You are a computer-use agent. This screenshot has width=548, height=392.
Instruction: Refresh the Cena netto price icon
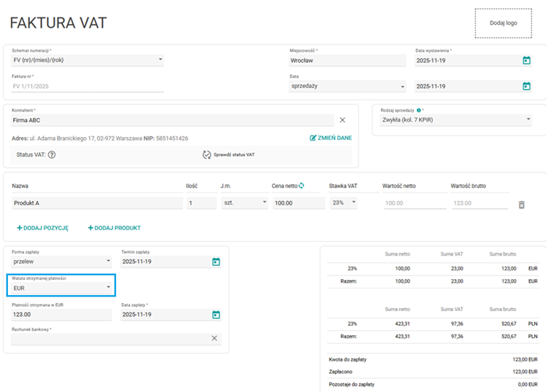pos(301,186)
